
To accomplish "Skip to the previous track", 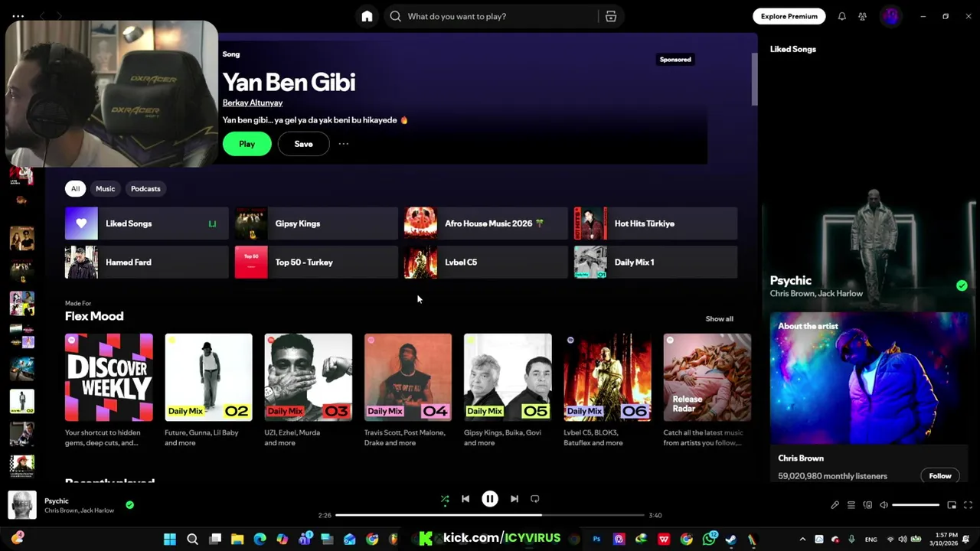I will 465,499.
